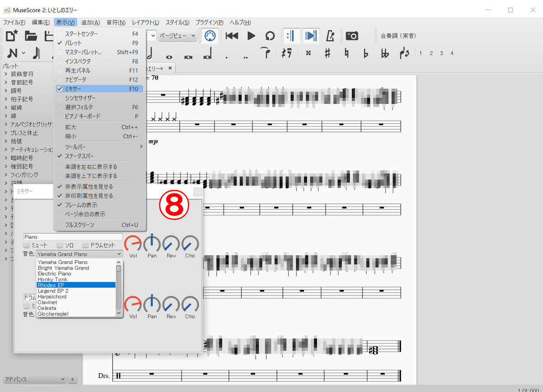Toggle pan score during playback icon

tap(310, 36)
